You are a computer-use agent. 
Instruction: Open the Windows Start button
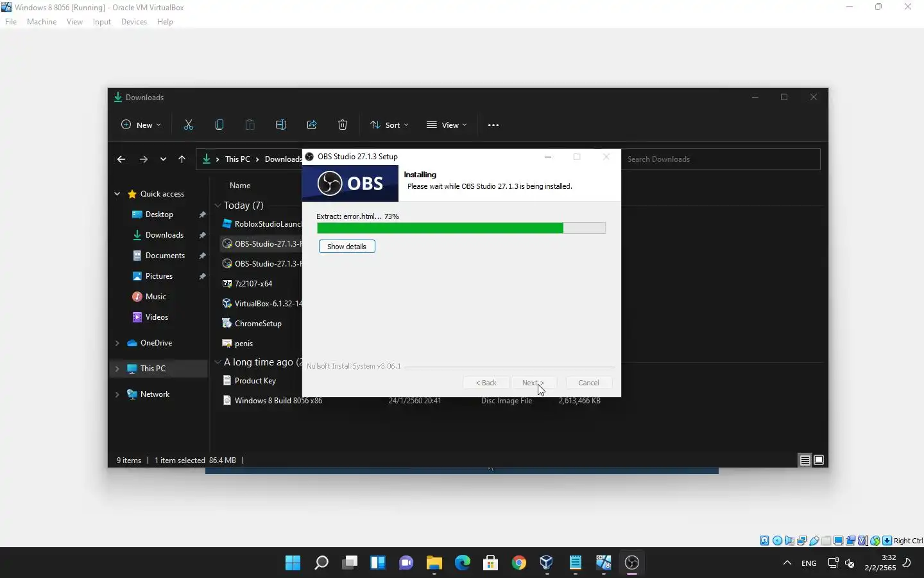pos(293,563)
